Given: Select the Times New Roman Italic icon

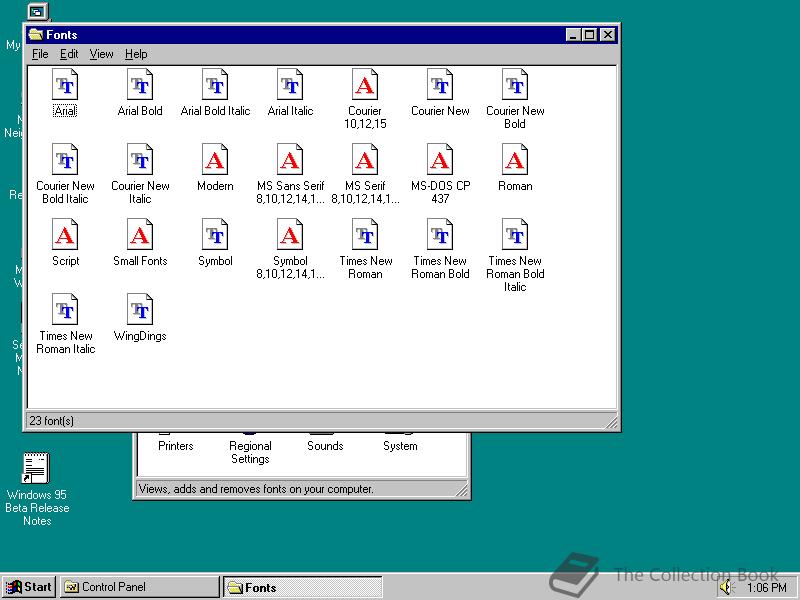Looking at the screenshot, I should coord(65,310).
